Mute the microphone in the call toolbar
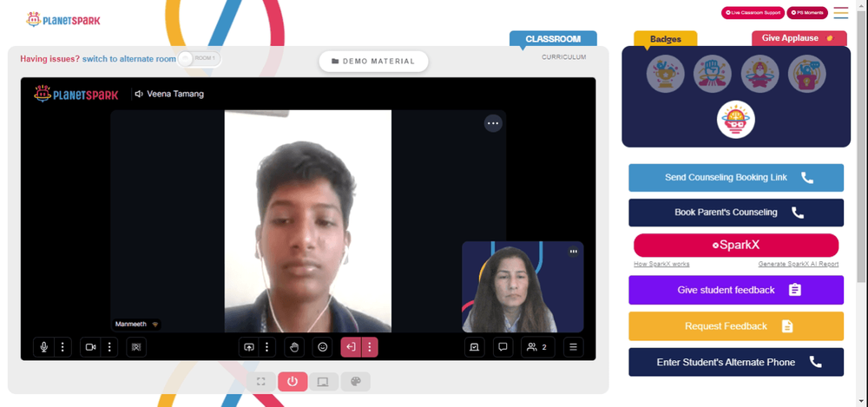Viewport: 868px width, 407px height. (43, 347)
